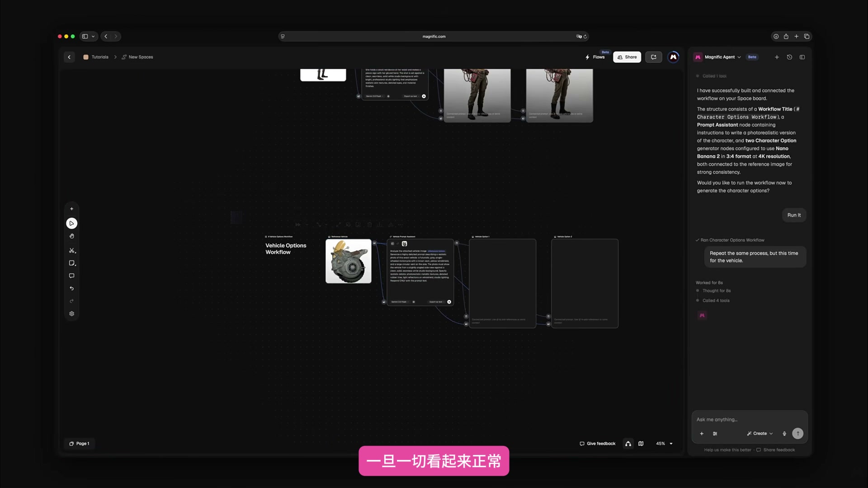Start a new agent chat
Screen dimensions: 868x488
(777, 57)
